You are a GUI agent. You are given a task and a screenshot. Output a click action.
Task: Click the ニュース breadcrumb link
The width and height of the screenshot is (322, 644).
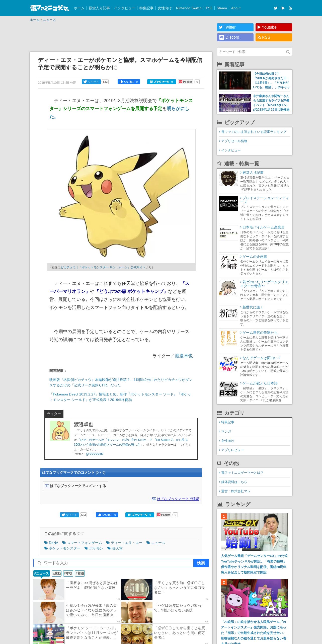click(x=49, y=20)
